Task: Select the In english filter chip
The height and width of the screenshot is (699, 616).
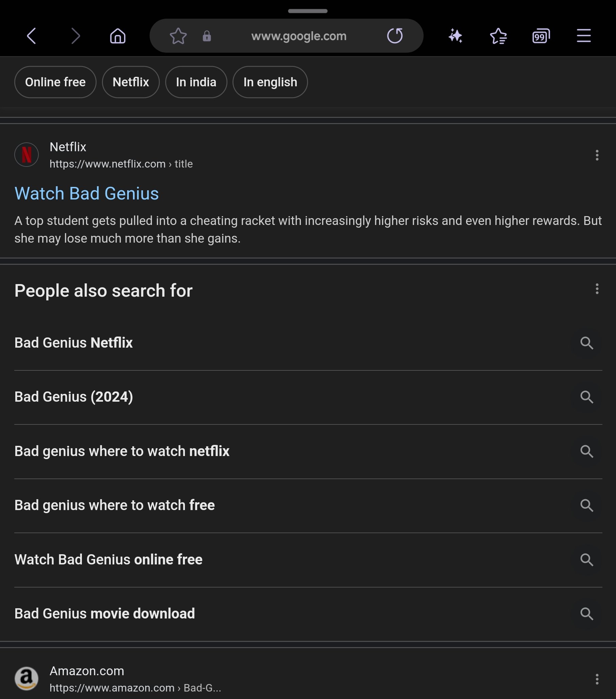Action: pos(270,82)
